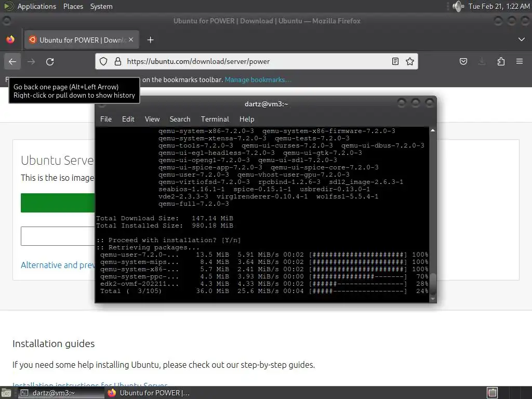532x399 pixels.
Task: Click the forward navigation arrow
Action: tap(31, 61)
